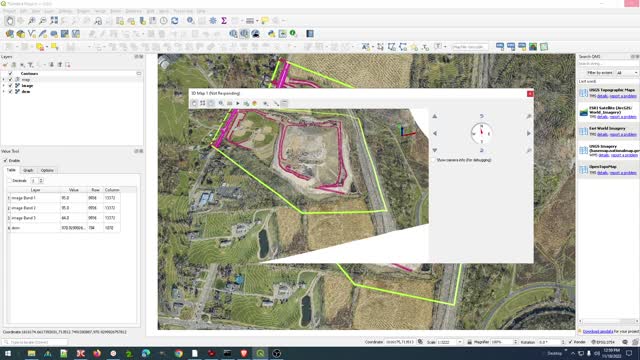This screenshot has height=360, width=640.
Task: Open the Processing Toolbox gear icon
Action: tap(213, 20)
